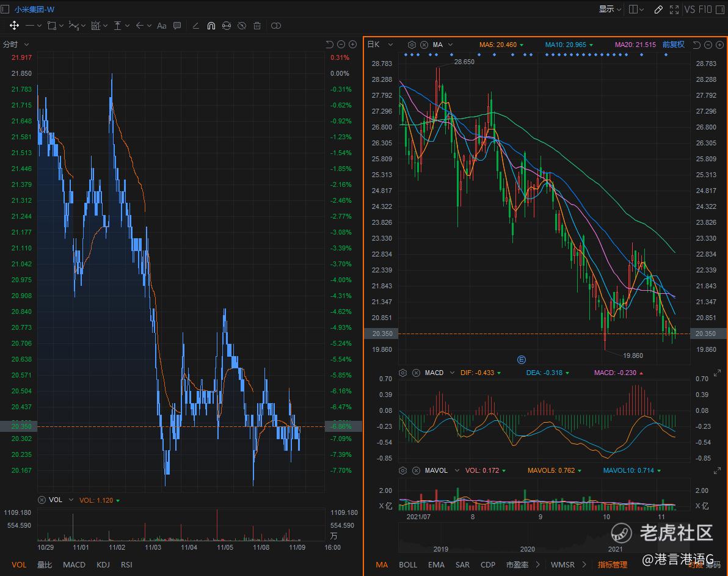Select the comment bubble note tool
Image resolution: width=728 pixels, height=576 pixels.
click(x=177, y=26)
